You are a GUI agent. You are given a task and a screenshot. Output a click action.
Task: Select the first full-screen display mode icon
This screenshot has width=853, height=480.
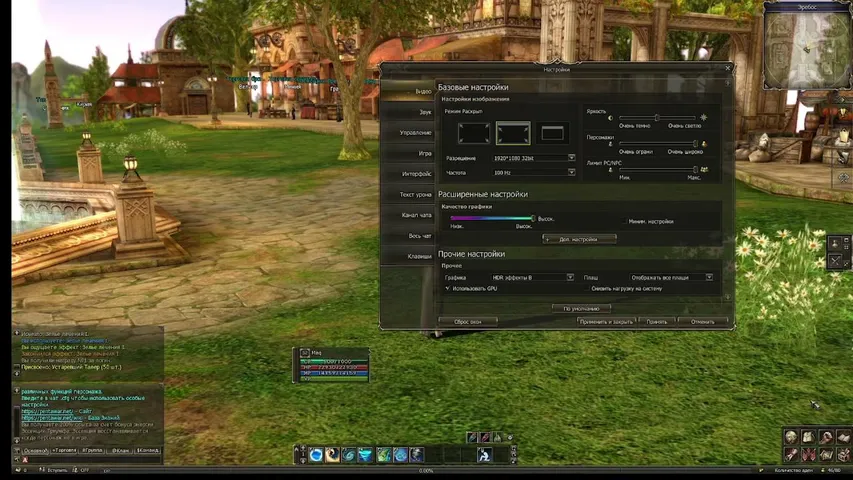tap(473, 133)
